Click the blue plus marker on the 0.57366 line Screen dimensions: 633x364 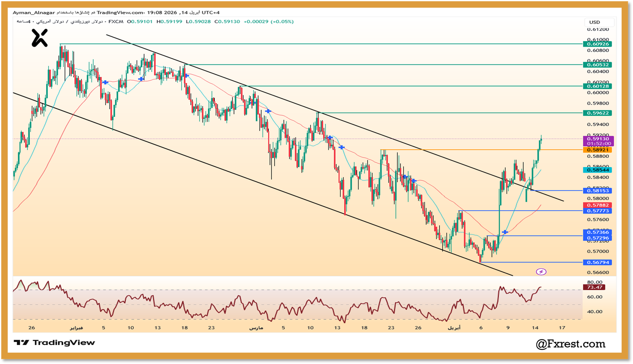pos(505,232)
